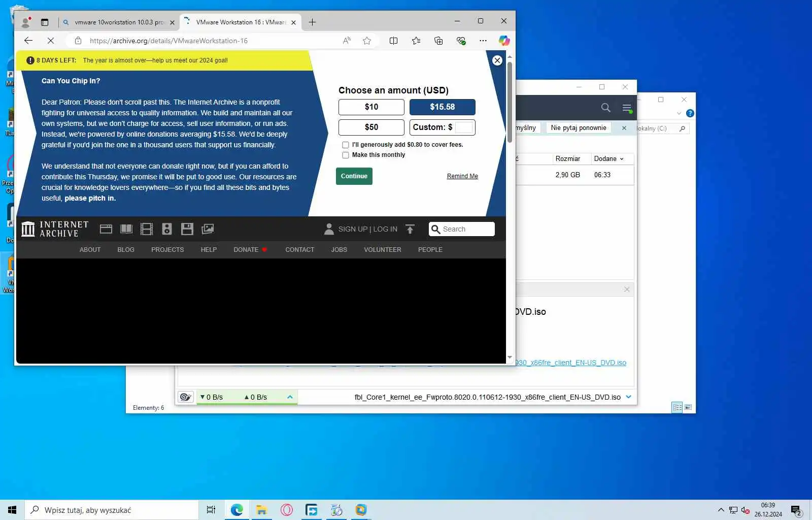Screen dimensions: 812x520
Task: Open the JOBS menu item
Action: tap(339, 250)
